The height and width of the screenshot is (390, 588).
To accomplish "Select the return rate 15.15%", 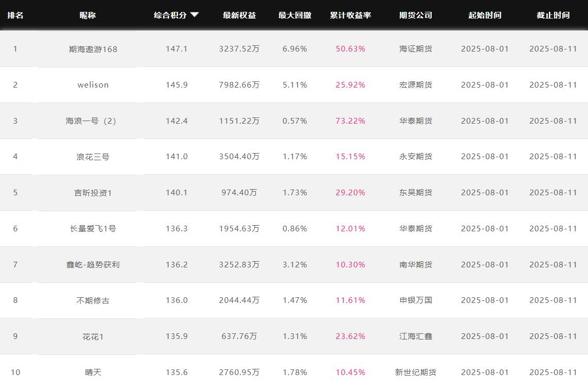I will [x=350, y=156].
